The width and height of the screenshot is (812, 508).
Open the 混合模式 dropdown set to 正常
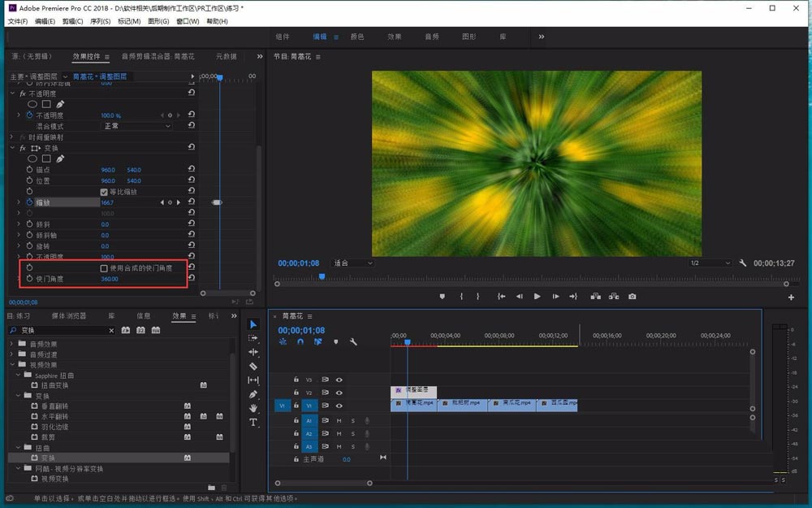click(136, 127)
